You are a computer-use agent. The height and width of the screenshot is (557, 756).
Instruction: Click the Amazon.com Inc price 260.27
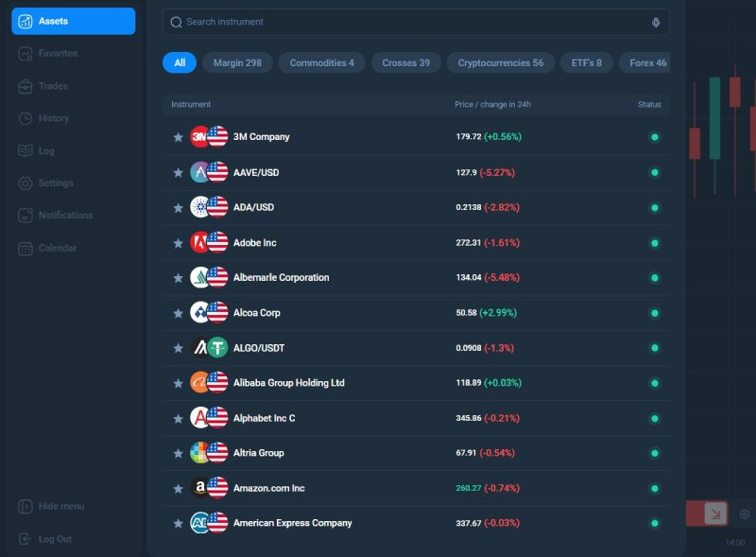coord(469,488)
